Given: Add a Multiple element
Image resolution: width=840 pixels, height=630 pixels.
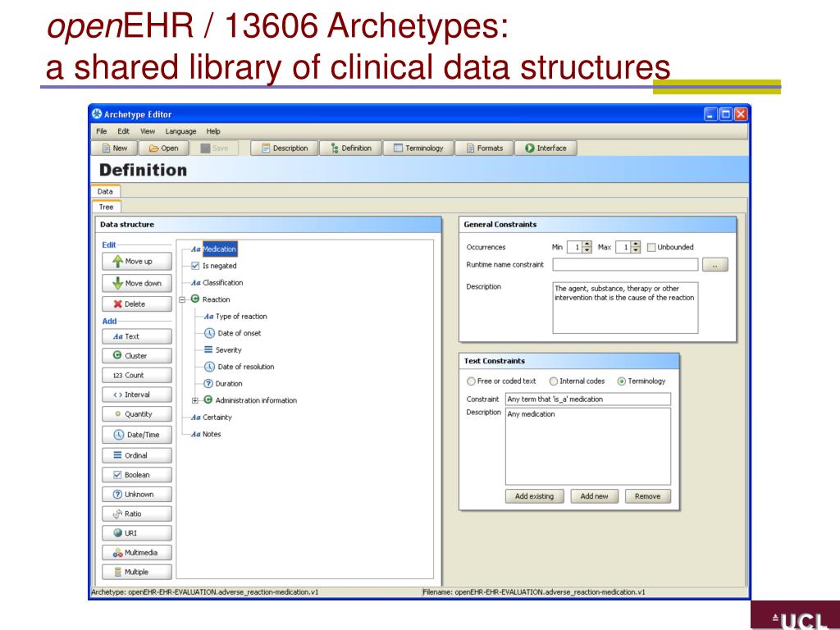Looking at the screenshot, I should [137, 572].
